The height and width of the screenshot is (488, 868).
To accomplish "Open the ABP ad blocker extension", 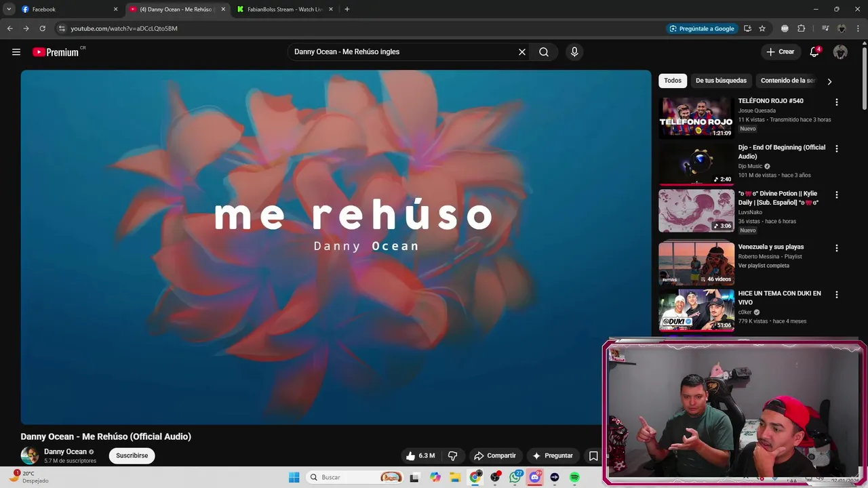I will (785, 28).
